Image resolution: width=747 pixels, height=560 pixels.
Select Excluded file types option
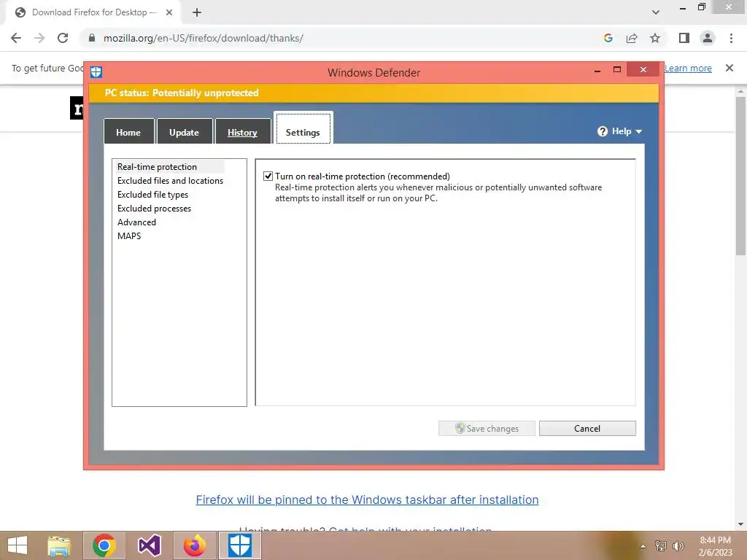[x=152, y=194]
